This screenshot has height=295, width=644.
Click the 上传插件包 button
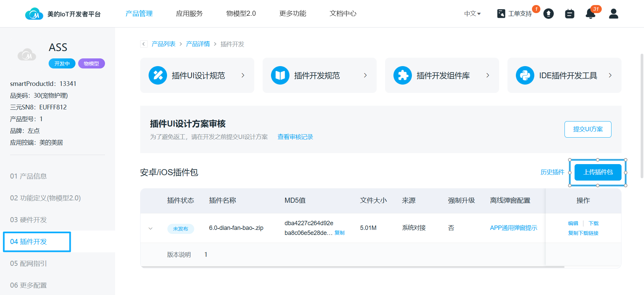tap(598, 172)
